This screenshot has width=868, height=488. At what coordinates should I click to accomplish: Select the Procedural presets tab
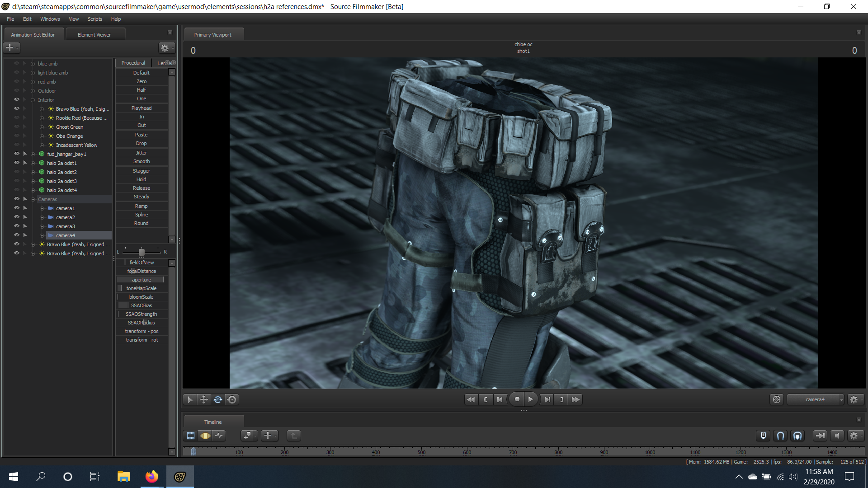point(133,63)
